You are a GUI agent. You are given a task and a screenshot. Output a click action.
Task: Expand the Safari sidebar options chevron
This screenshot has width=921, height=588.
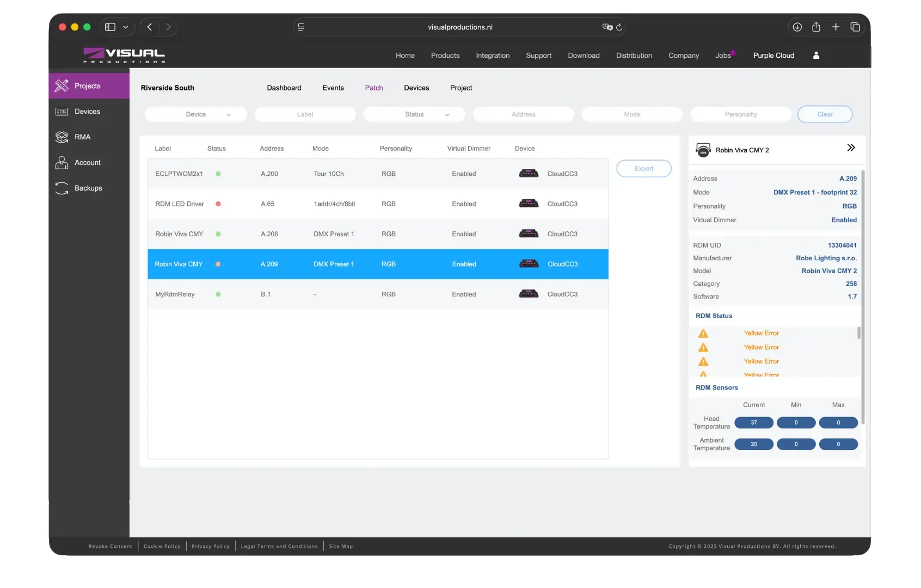(x=126, y=27)
